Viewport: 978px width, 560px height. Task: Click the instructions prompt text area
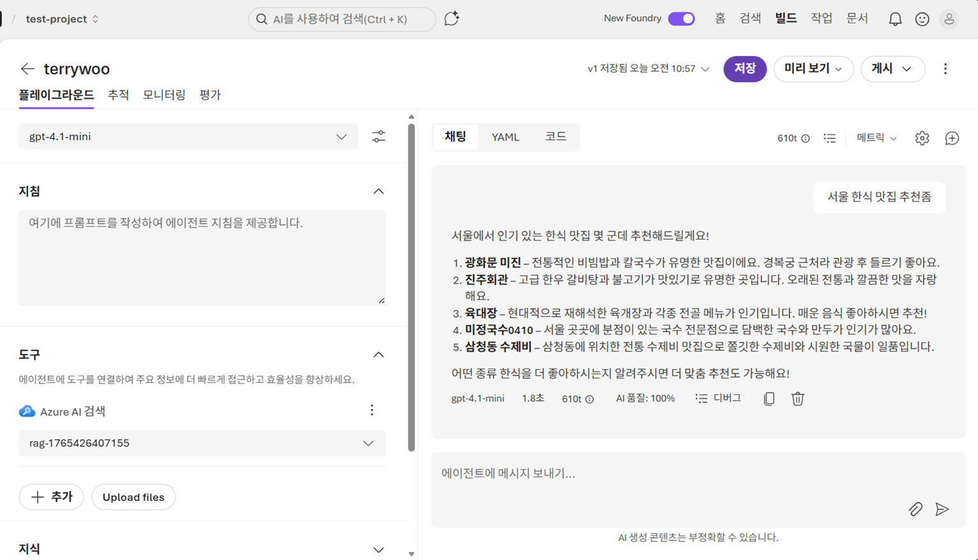[202, 258]
